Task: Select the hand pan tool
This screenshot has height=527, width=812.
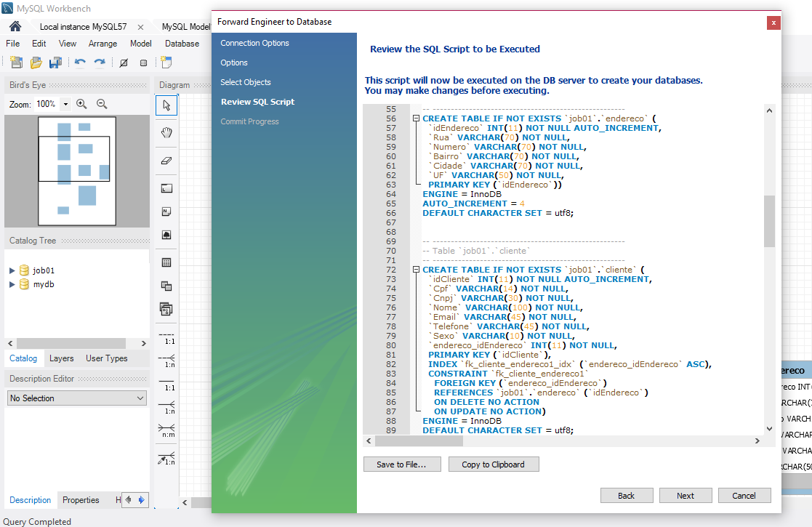Action: pyautogui.click(x=166, y=132)
